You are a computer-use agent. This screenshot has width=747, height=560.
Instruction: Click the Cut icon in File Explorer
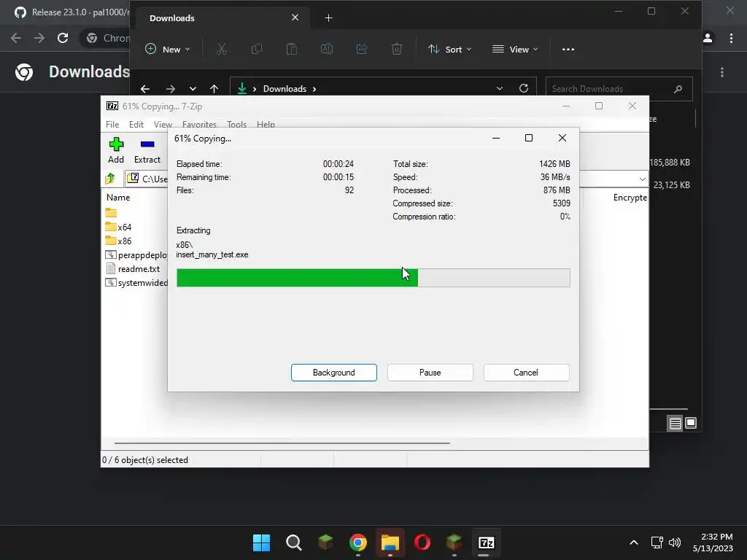222,49
